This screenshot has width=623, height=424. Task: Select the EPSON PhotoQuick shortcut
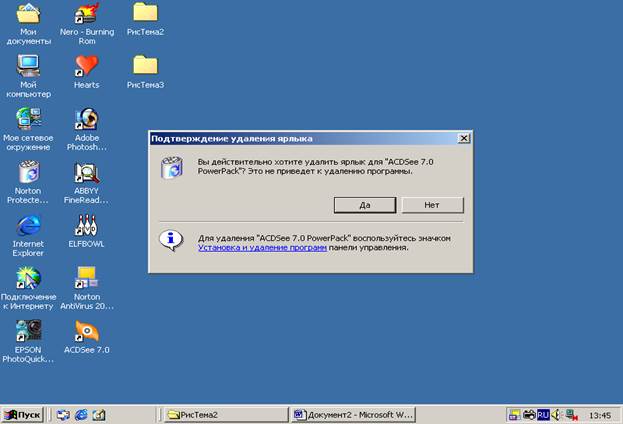tap(28, 342)
